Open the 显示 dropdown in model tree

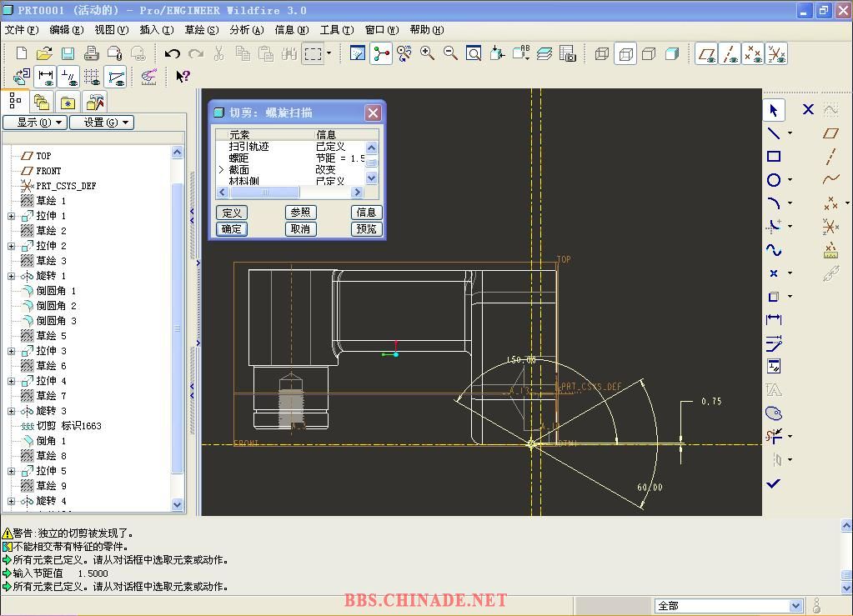[35, 123]
